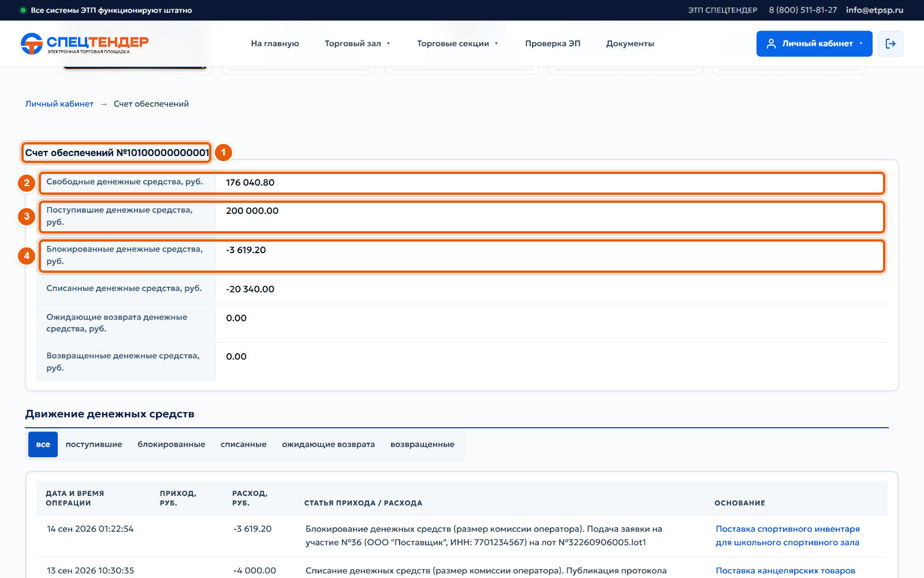Expand the Торговые секции menu
Image resolution: width=924 pixels, height=578 pixels.
(457, 43)
